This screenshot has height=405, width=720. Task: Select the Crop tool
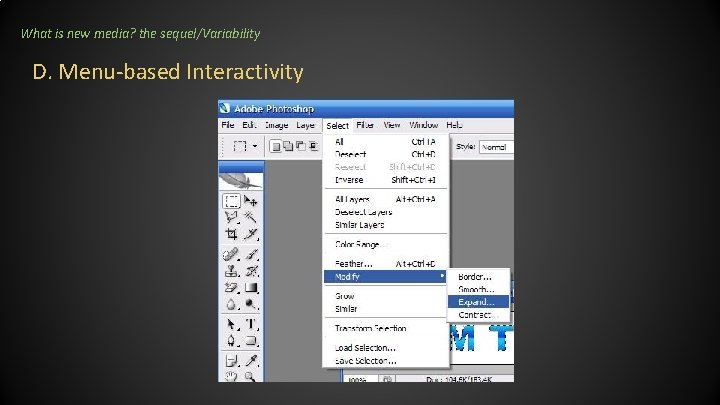231,234
